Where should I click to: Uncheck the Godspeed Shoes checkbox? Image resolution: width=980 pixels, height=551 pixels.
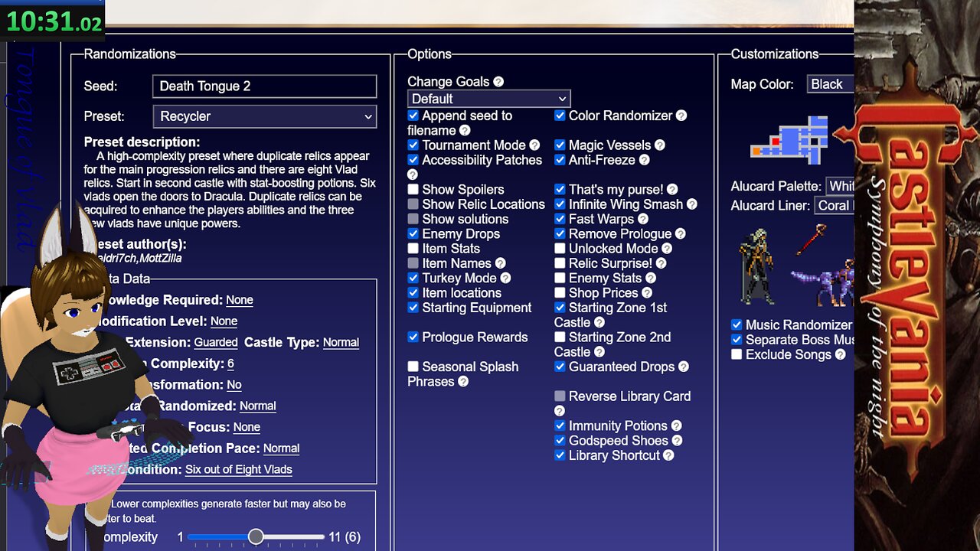click(560, 441)
